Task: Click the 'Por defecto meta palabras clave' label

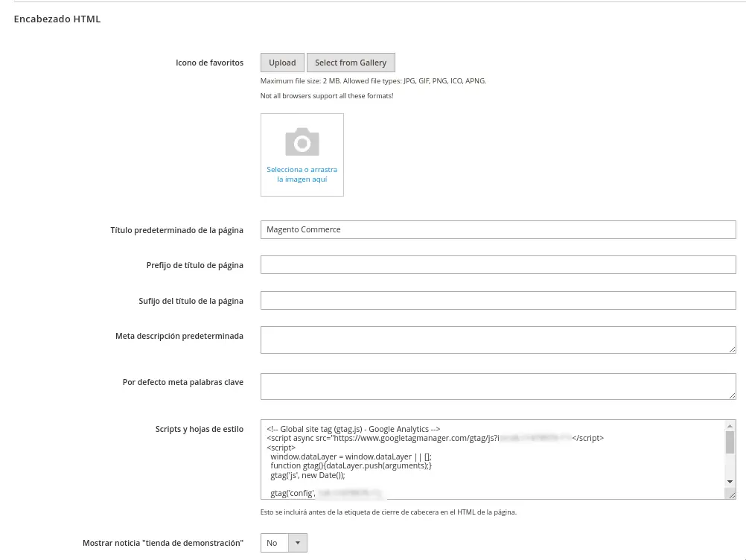Action: tap(182, 382)
